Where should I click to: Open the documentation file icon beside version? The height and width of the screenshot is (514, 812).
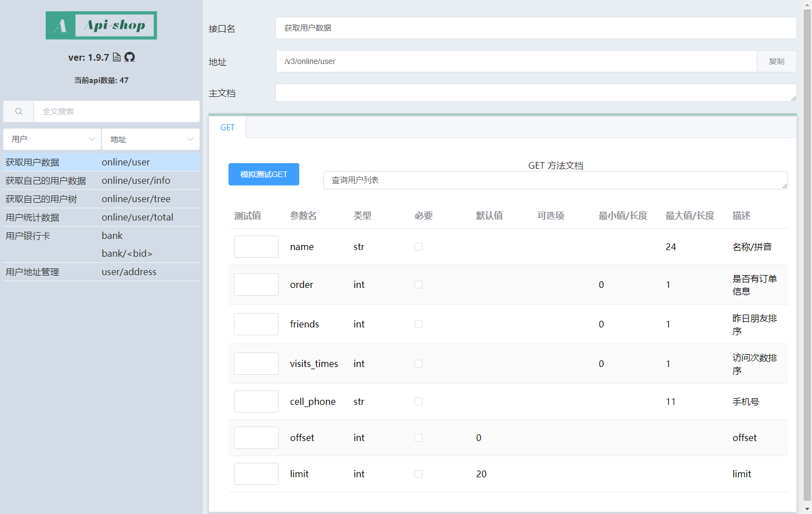[116, 57]
